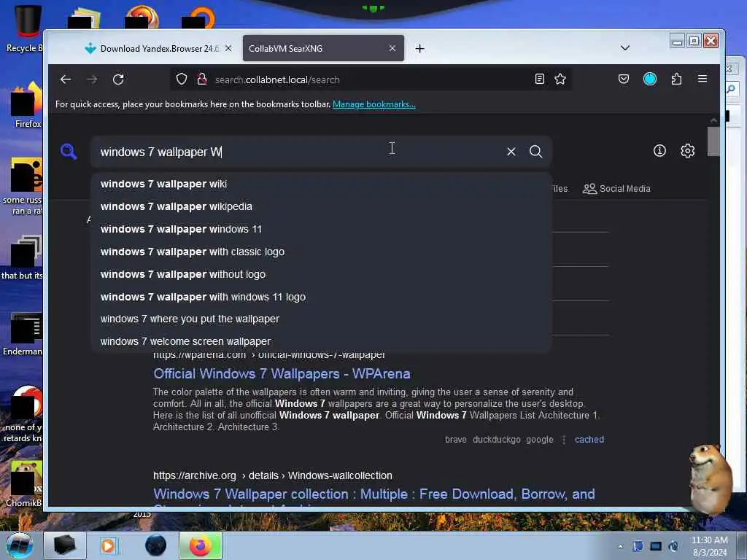Viewport: 747px width, 560px height.
Task: Click the brave engine label
Action: click(456, 440)
